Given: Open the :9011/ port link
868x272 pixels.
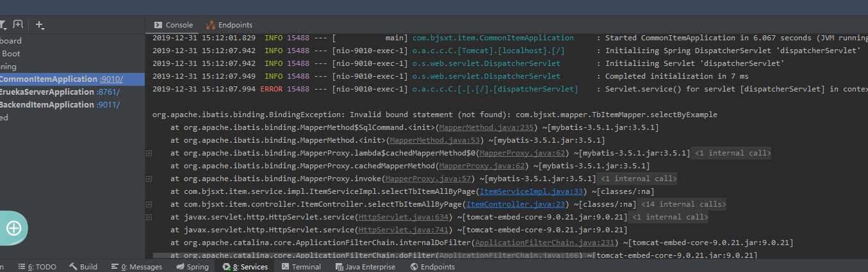Looking at the screenshot, I should tap(108, 105).
